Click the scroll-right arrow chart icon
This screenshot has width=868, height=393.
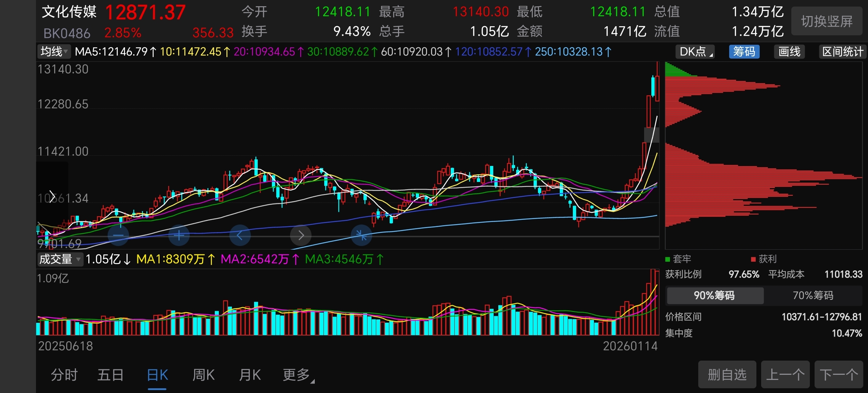(x=301, y=235)
